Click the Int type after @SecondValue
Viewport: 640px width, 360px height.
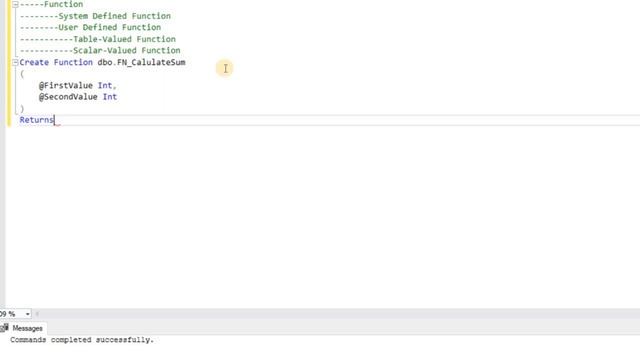tap(110, 97)
